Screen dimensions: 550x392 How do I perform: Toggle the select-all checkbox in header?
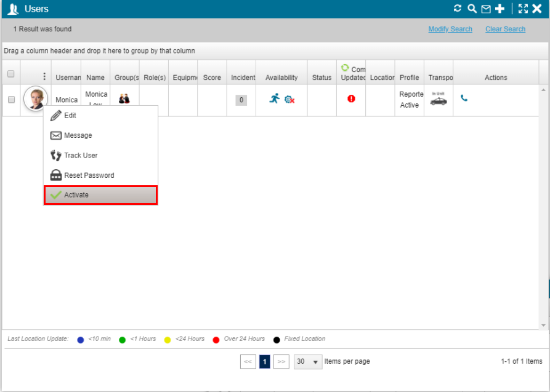[10, 74]
